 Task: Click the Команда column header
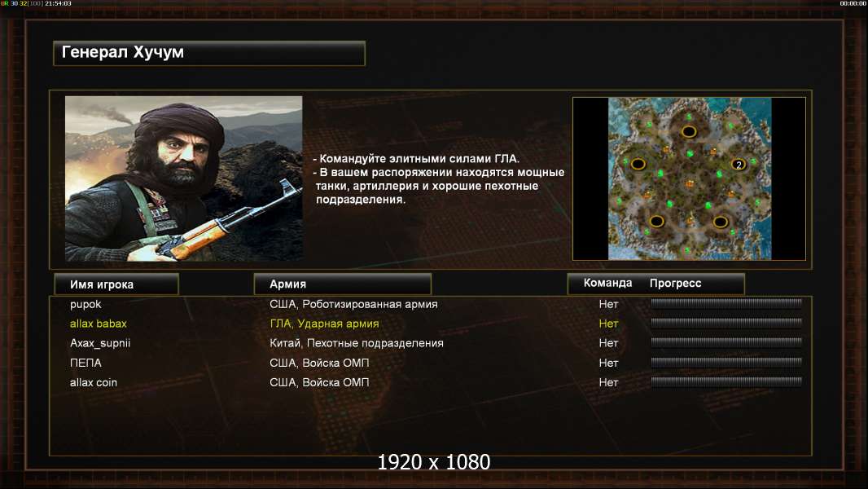pos(607,283)
